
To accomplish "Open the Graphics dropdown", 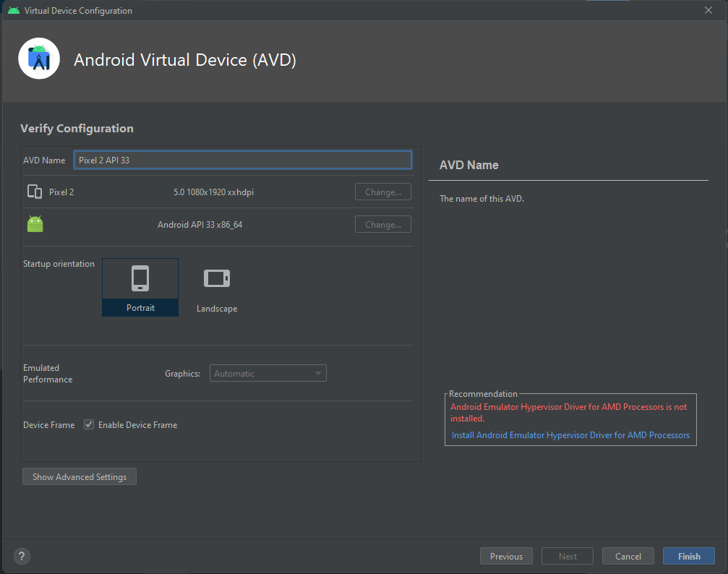I will tap(268, 373).
